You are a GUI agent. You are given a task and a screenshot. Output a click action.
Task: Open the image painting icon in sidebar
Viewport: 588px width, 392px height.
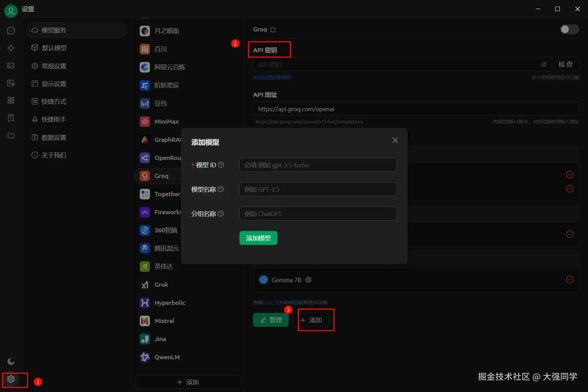(11, 66)
